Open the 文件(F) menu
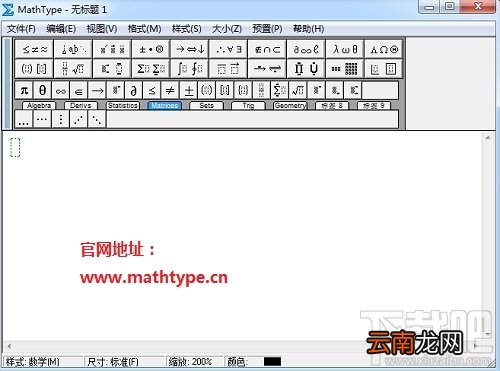The image size is (500, 371). click(x=21, y=29)
